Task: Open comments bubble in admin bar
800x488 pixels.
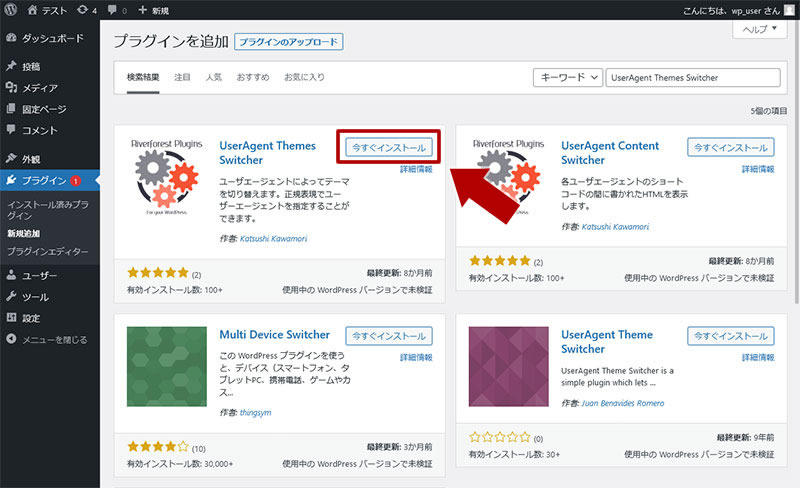Action: click(117, 10)
